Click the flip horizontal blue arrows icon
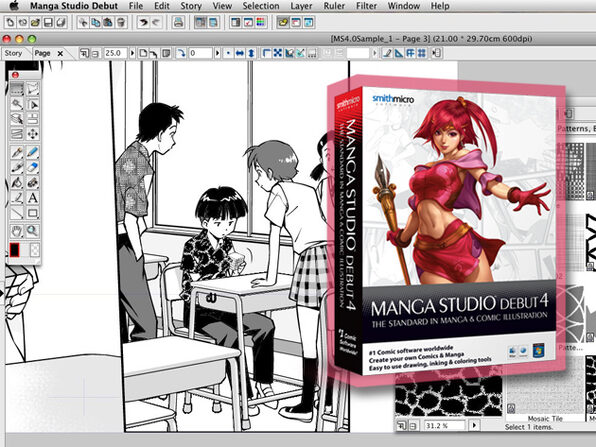The width and height of the screenshot is (596, 447). 239,53
